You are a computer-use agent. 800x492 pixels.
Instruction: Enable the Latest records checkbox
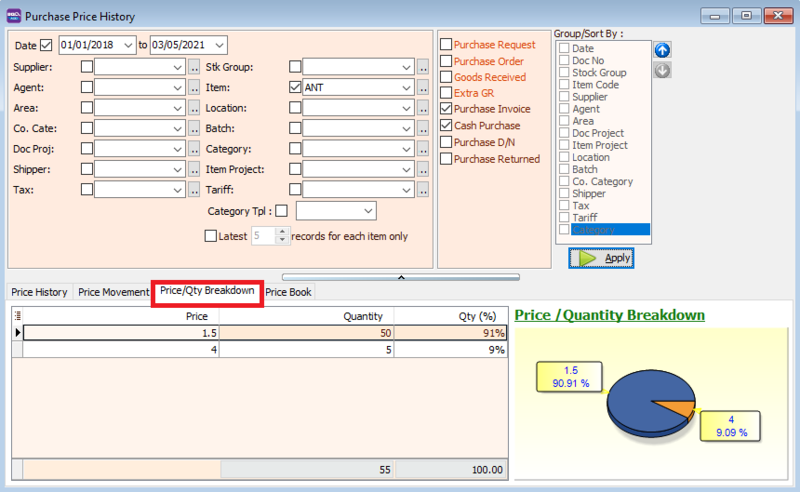tap(210, 236)
